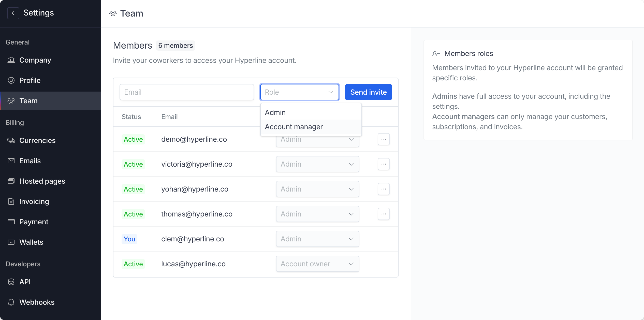Open Currencies settings
Screen dimensions: 644x320
pyautogui.click(x=50, y=140)
